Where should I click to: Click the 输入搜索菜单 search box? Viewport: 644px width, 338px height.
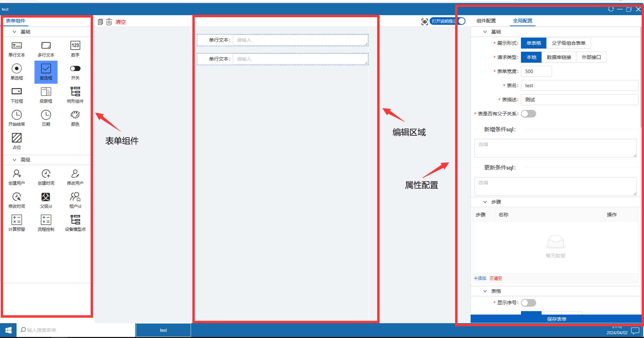[x=76, y=330]
